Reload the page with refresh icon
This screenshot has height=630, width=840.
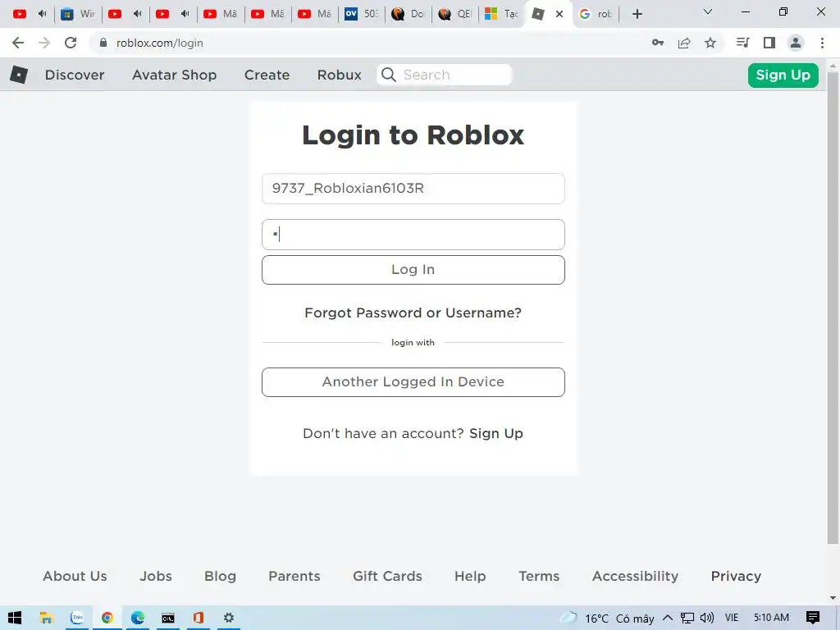(x=71, y=43)
